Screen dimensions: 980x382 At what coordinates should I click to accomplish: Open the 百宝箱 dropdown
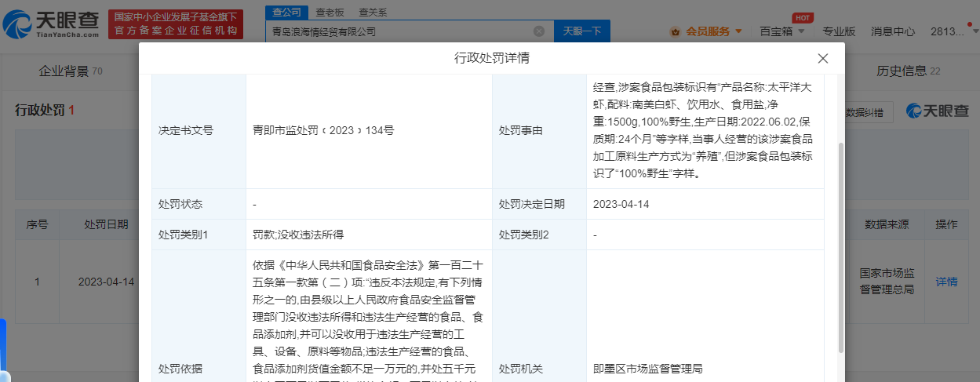[x=782, y=31]
